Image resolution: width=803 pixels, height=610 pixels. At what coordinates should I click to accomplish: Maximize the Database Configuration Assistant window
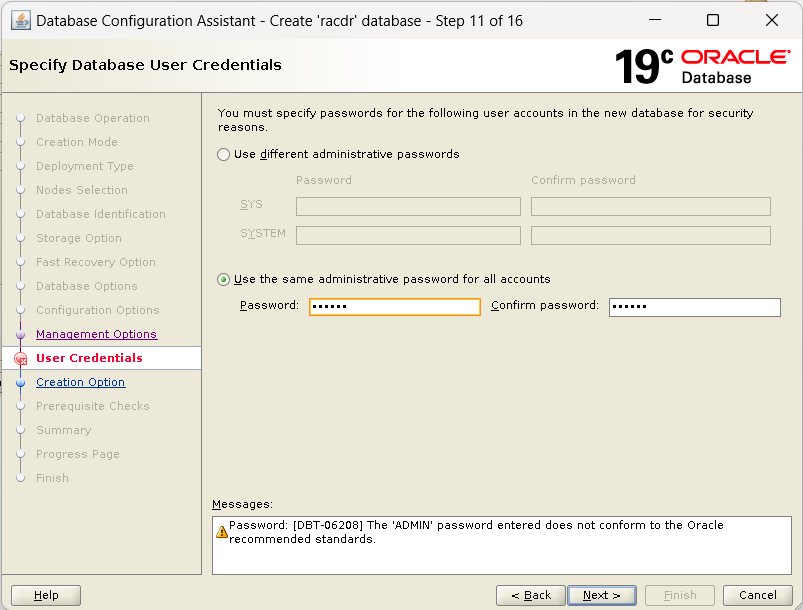(x=713, y=20)
